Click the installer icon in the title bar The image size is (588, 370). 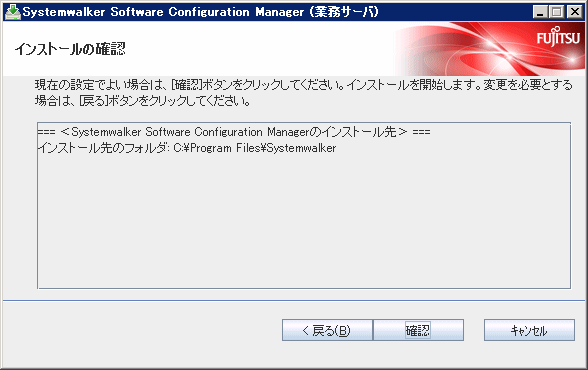13,12
